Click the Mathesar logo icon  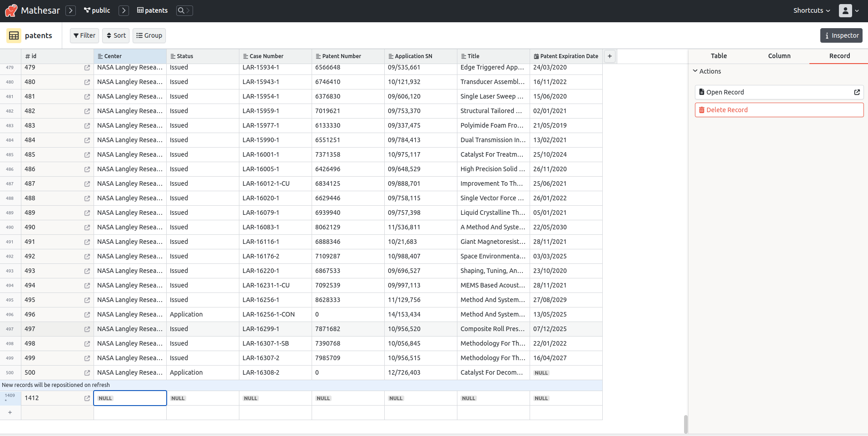(x=11, y=10)
